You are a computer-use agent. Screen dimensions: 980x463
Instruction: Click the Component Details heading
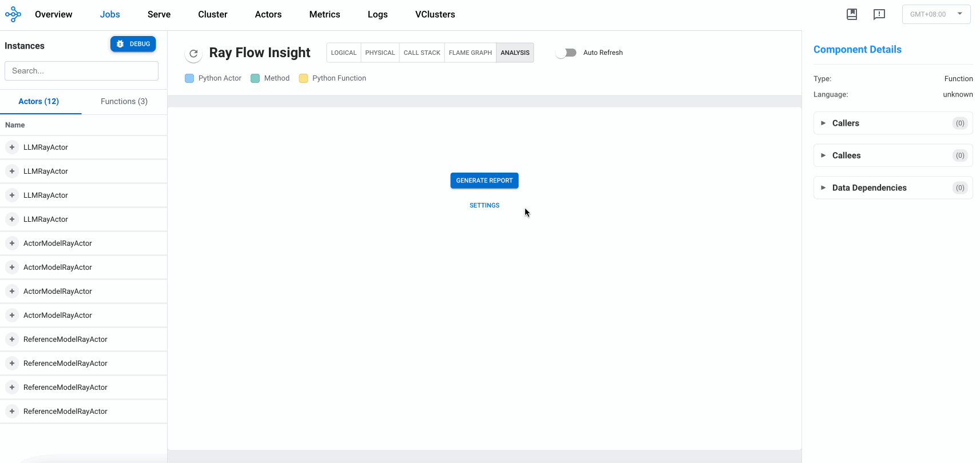(x=858, y=50)
